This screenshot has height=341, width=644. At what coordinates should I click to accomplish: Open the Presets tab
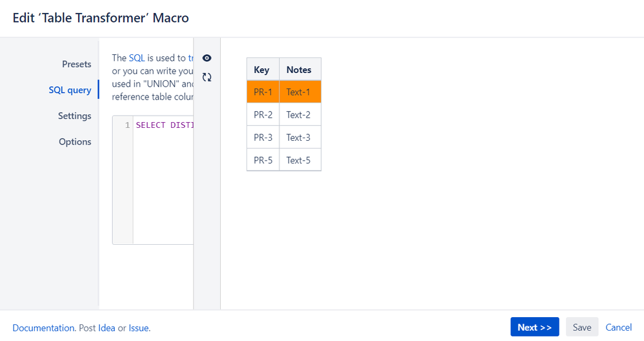tap(76, 64)
